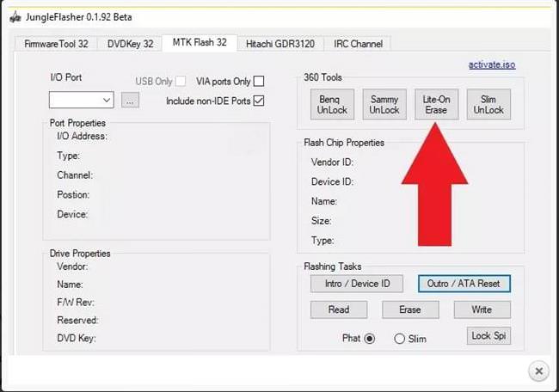Uncheck Include non-IDE Ports
Viewport: 559px width, 392px height.
(259, 101)
